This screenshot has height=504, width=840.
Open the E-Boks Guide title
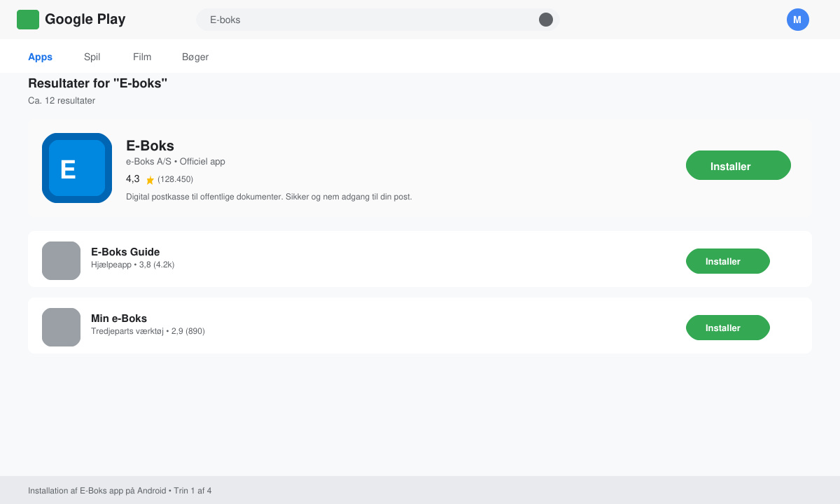click(125, 252)
